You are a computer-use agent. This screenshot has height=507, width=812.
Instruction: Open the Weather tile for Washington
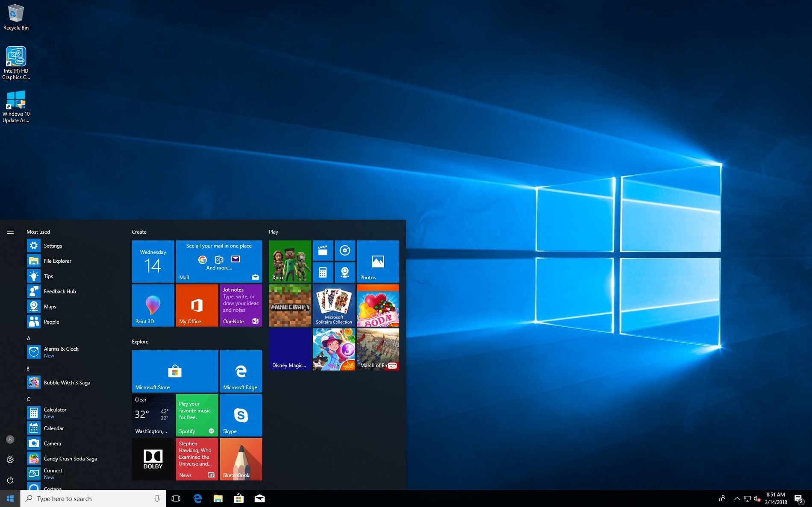coord(153,415)
